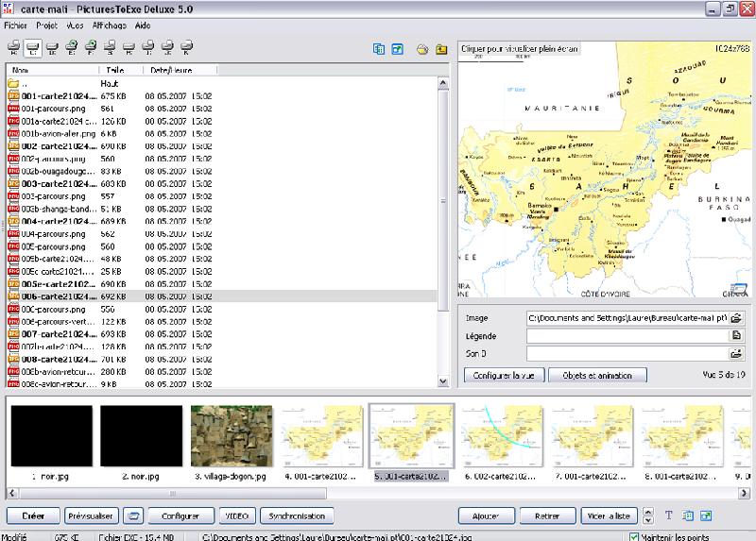Browse for image file with folder icon
This screenshot has height=541, width=756.
coord(736,318)
